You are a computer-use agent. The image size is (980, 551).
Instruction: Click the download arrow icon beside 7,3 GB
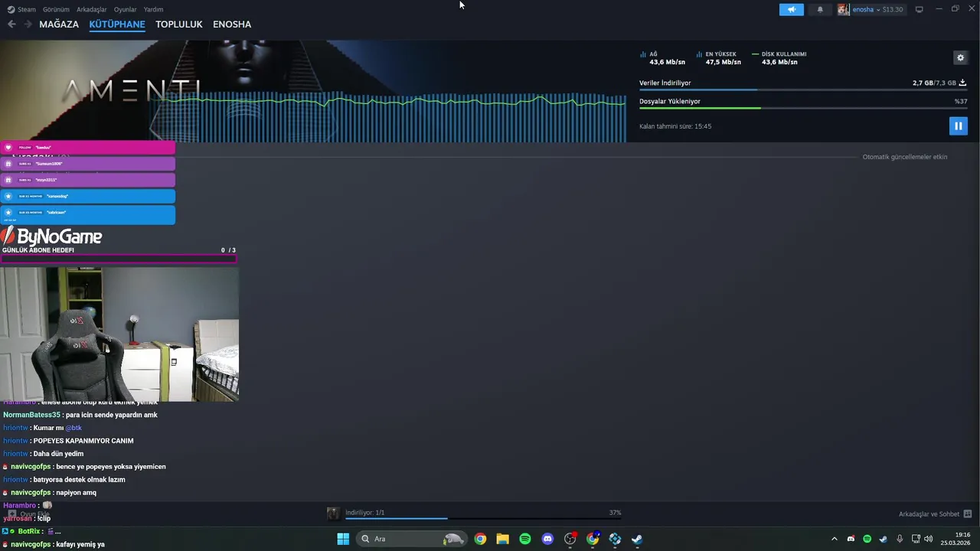962,83
